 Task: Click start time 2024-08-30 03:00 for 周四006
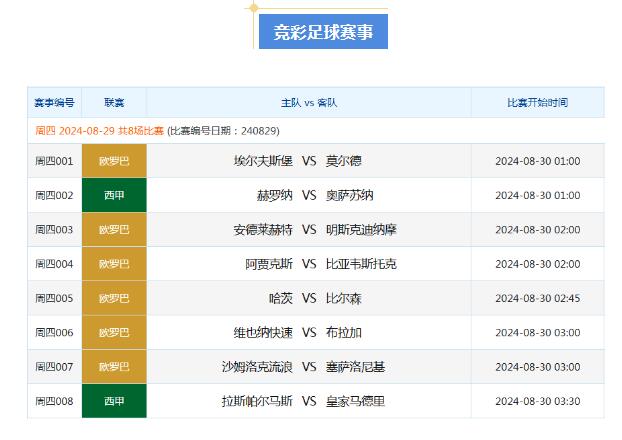pos(538,332)
